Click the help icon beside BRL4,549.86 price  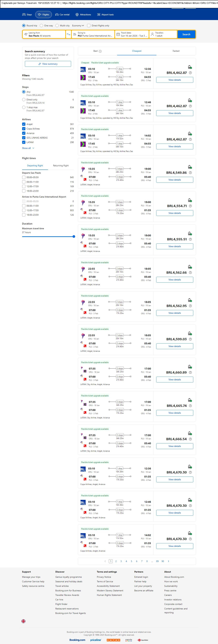point(190,173)
